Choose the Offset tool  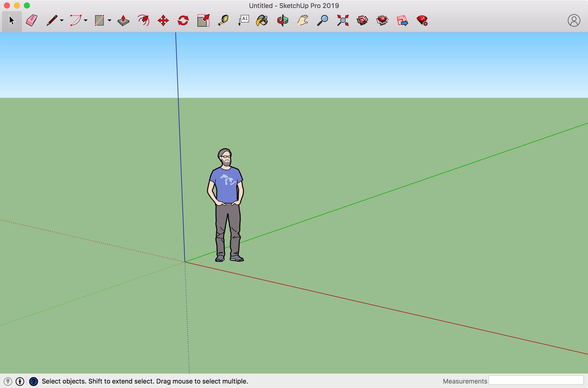143,20
